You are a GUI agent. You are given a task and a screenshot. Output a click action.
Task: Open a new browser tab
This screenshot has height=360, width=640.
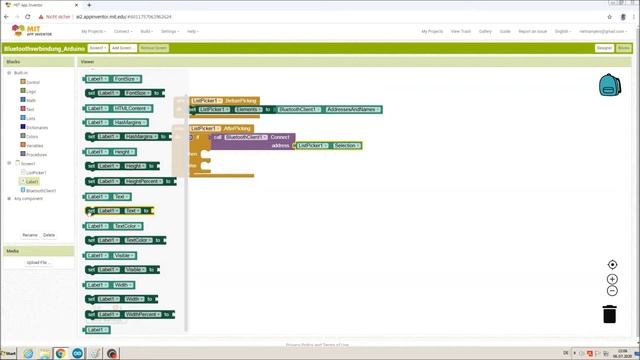[89, 5]
